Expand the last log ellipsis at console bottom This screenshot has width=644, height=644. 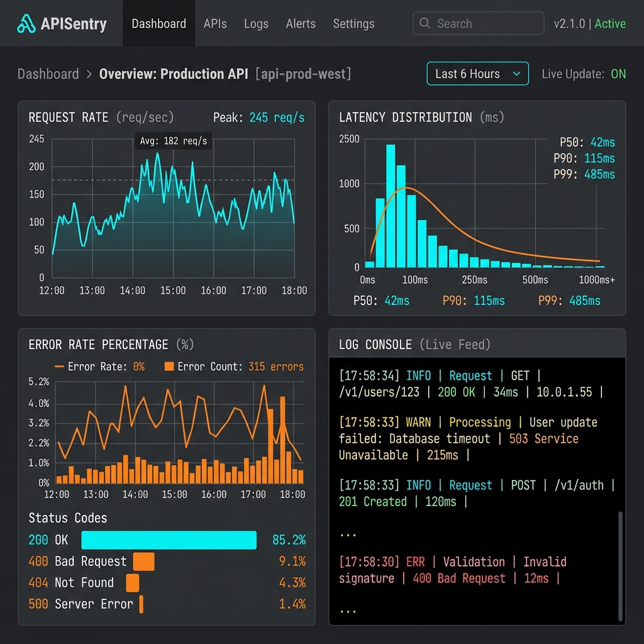click(x=348, y=611)
